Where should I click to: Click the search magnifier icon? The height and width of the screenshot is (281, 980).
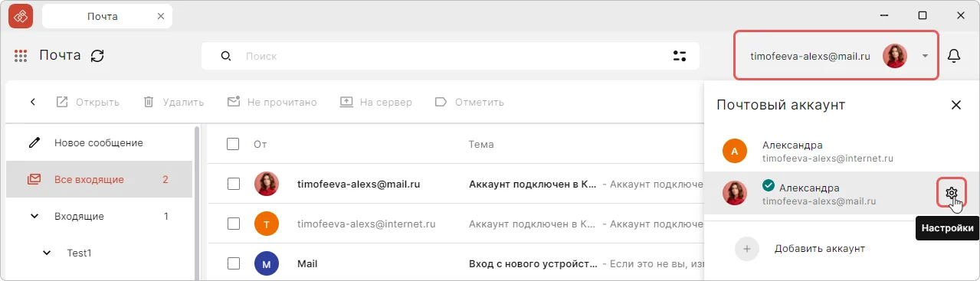(225, 56)
